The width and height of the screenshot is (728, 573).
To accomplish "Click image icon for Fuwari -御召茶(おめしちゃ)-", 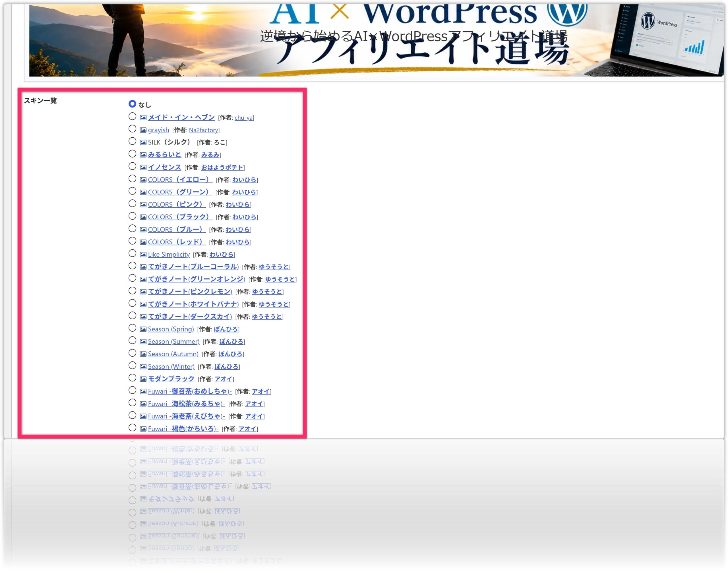I will pos(143,392).
